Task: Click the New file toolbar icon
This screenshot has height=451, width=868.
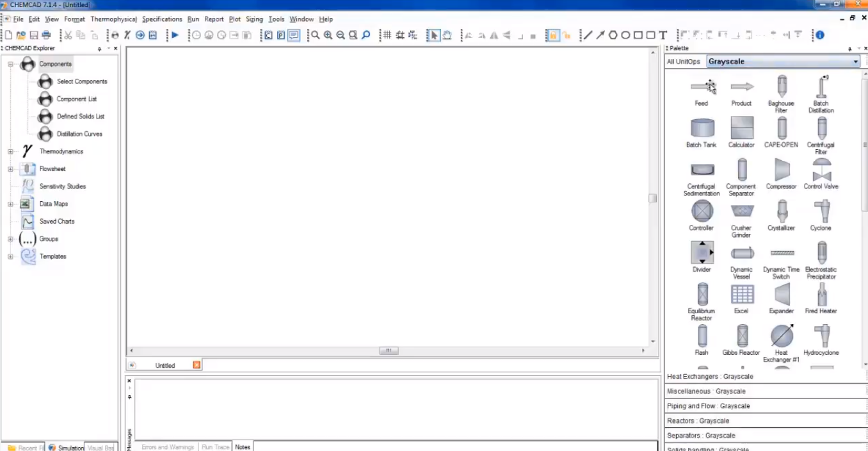Action: (x=9, y=35)
